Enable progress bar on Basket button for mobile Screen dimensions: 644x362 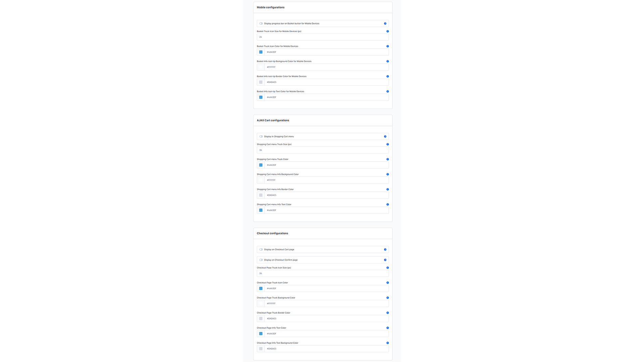coord(261,23)
